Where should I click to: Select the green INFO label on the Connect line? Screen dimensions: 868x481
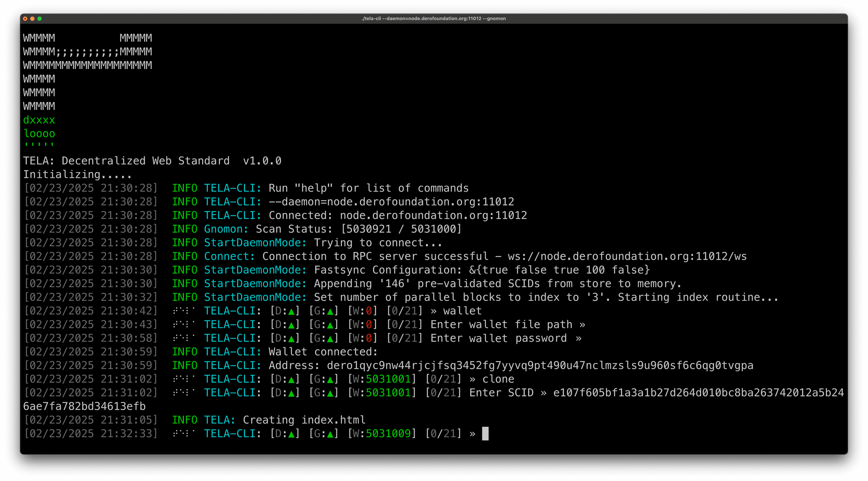(x=184, y=256)
